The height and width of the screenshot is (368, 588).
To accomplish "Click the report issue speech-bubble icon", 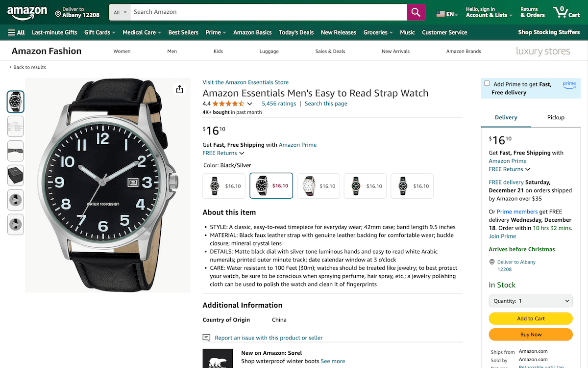I will click(x=206, y=338).
